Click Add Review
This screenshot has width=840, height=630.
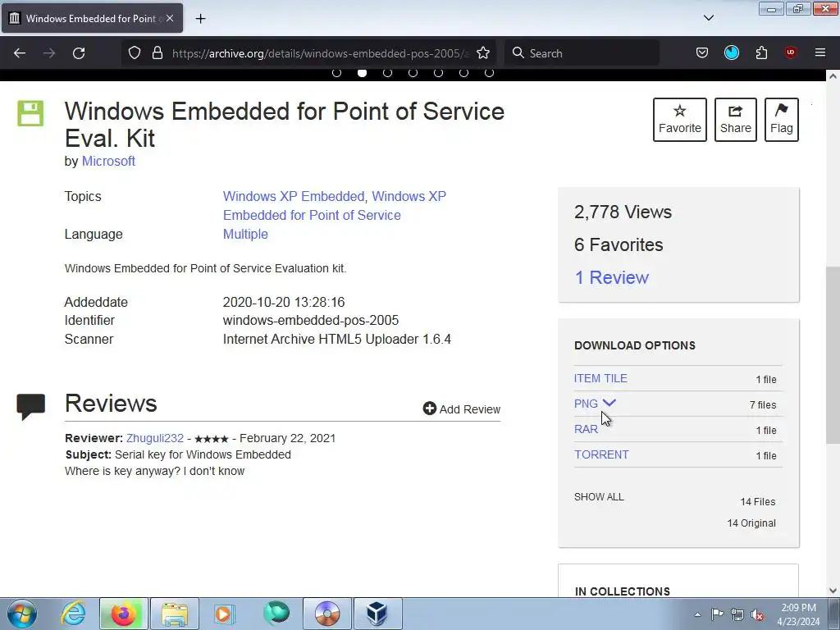[461, 409]
